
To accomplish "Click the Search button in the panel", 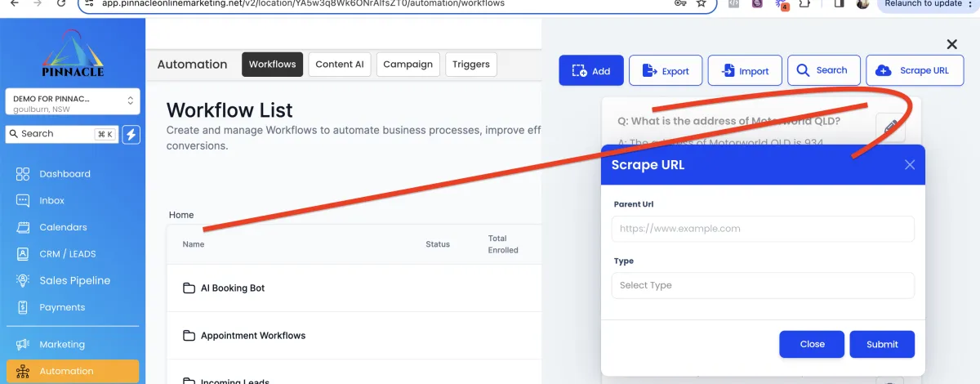I will (823, 70).
